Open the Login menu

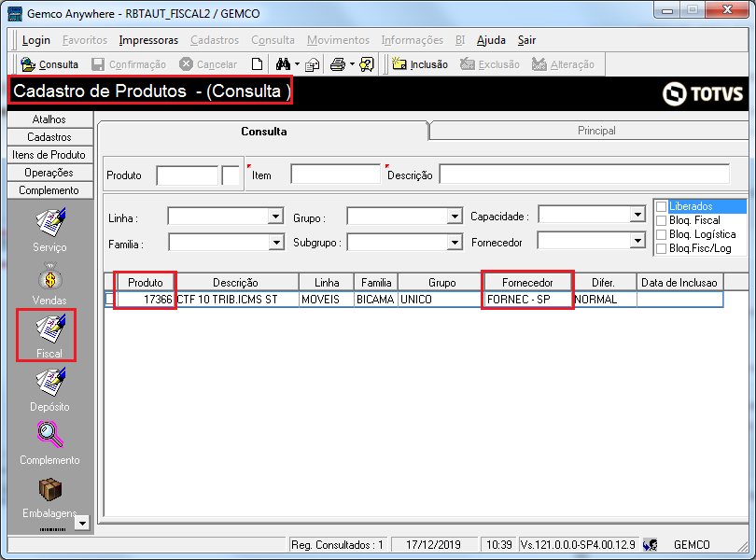pos(36,40)
